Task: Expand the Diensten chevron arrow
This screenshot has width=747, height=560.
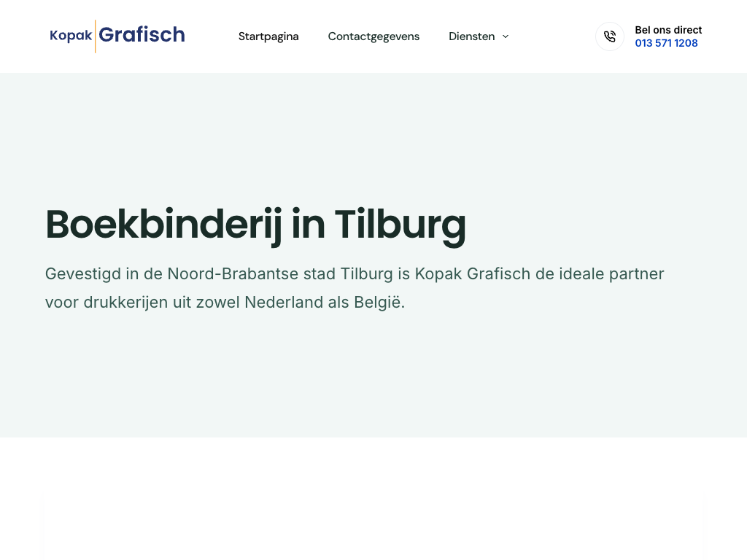Action: point(506,36)
